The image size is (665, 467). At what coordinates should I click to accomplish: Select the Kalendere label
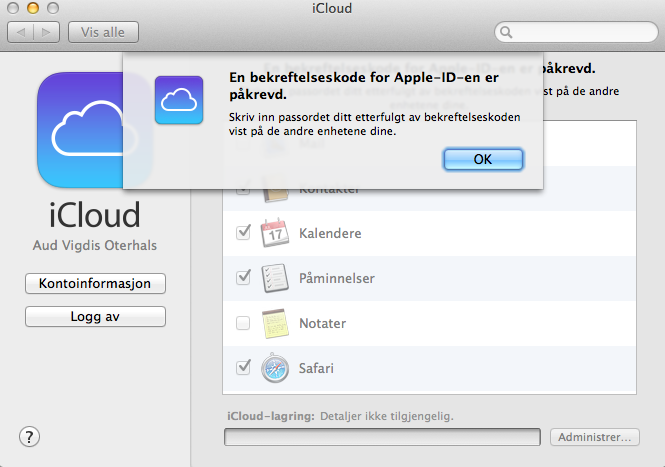(330, 233)
